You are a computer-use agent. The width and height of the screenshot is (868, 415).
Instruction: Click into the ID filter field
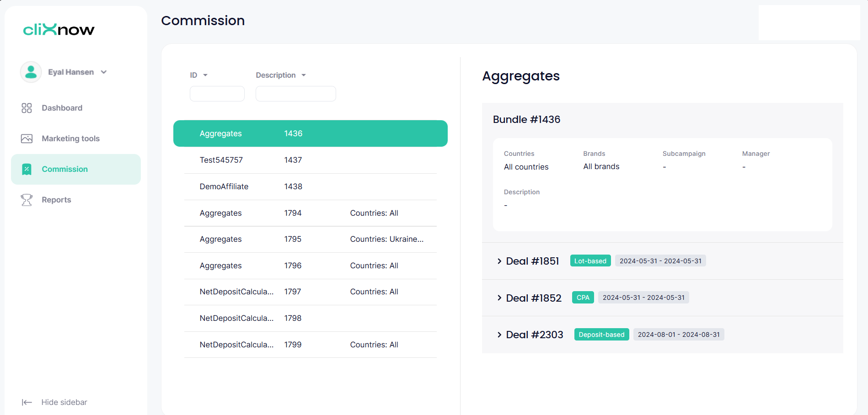click(217, 94)
